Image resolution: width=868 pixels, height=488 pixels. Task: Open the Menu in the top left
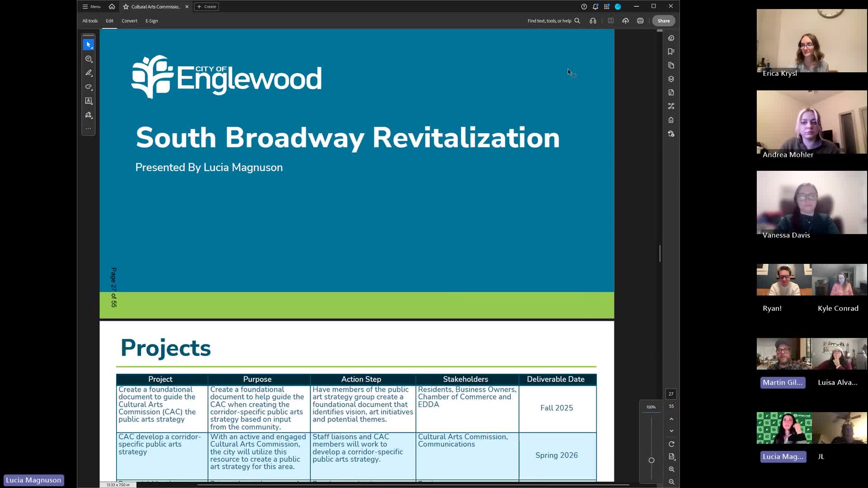click(x=91, y=6)
